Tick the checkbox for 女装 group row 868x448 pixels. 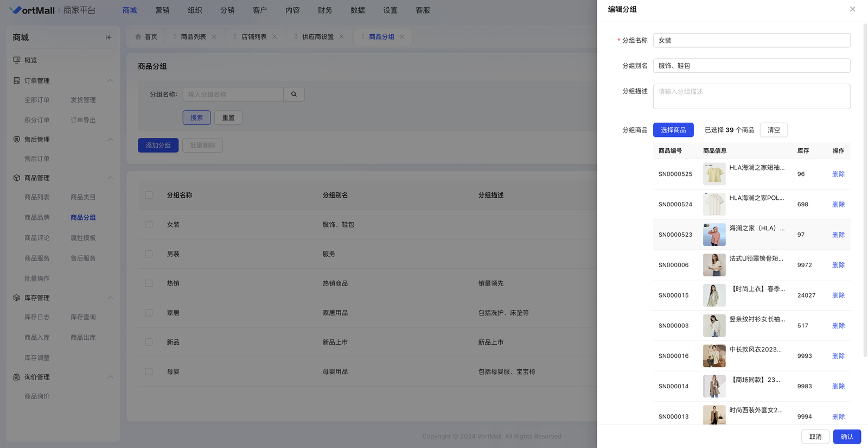(149, 225)
